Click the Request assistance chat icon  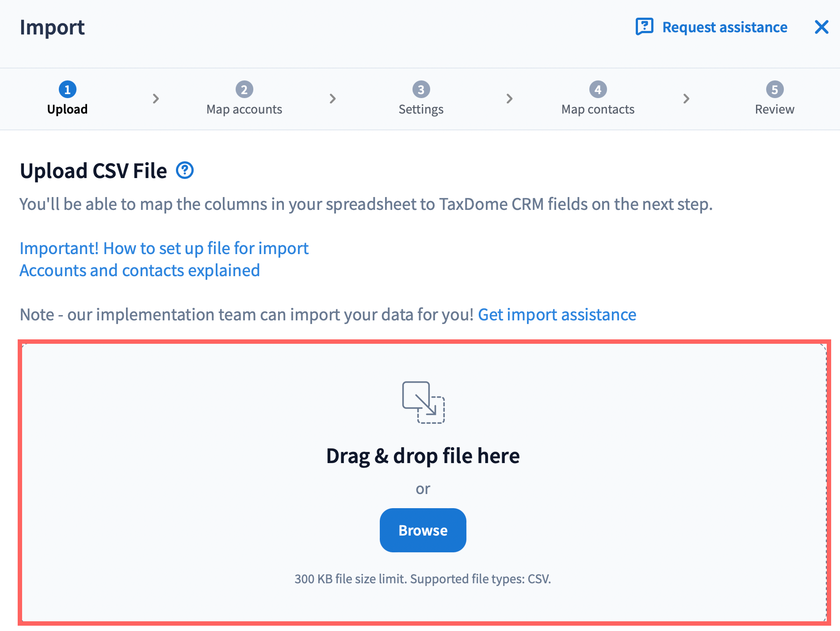644,27
